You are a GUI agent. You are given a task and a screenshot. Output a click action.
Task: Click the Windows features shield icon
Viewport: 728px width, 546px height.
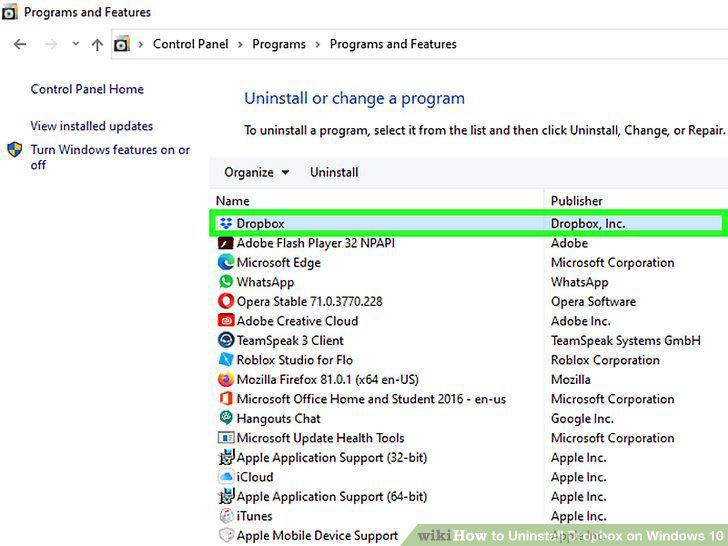[x=15, y=150]
